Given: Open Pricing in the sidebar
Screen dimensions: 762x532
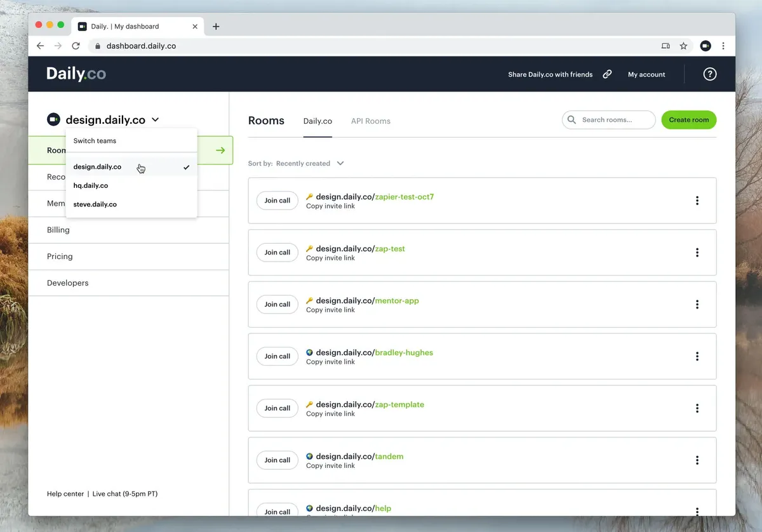Looking at the screenshot, I should coord(128,256).
